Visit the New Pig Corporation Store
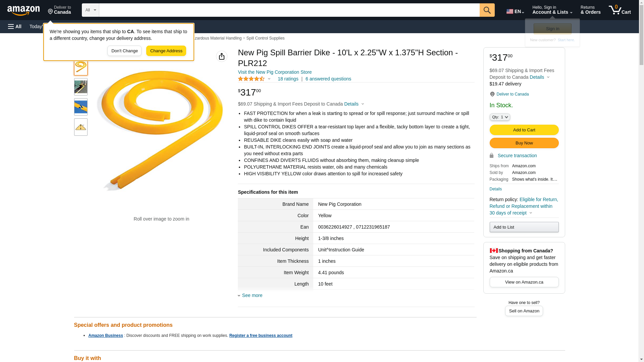The image size is (644, 362). click(275, 72)
